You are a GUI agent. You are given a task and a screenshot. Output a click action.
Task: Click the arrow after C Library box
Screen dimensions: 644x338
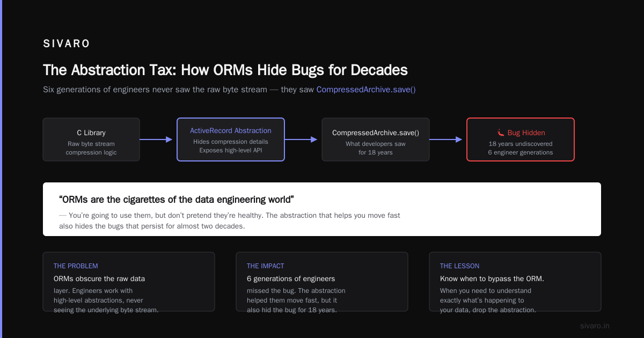156,139
